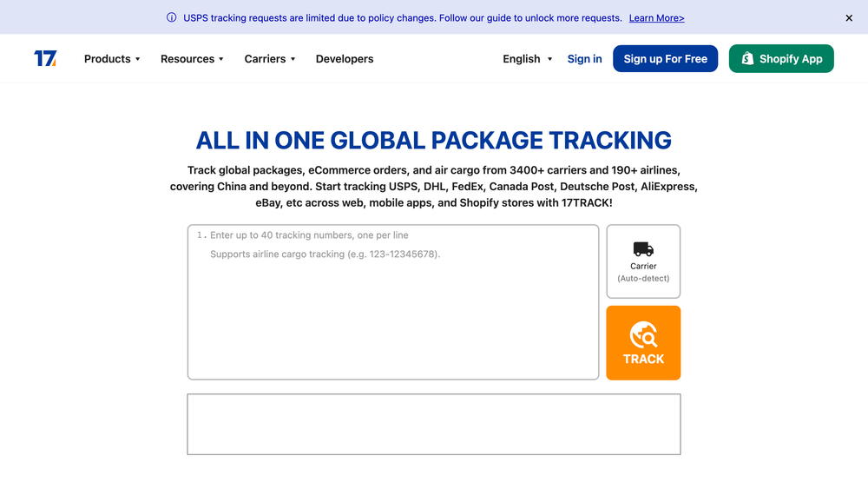Click Sign up For Free button
The image size is (868, 489).
click(x=665, y=59)
